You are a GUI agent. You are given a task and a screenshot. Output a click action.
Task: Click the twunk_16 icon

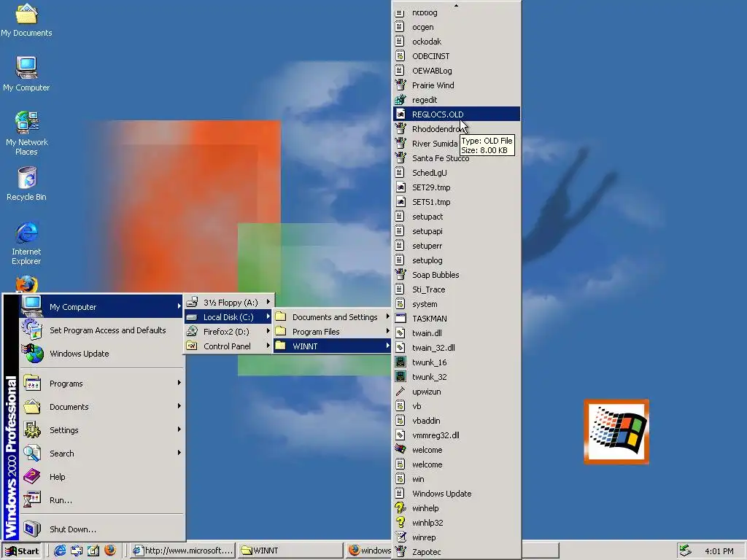[400, 362]
